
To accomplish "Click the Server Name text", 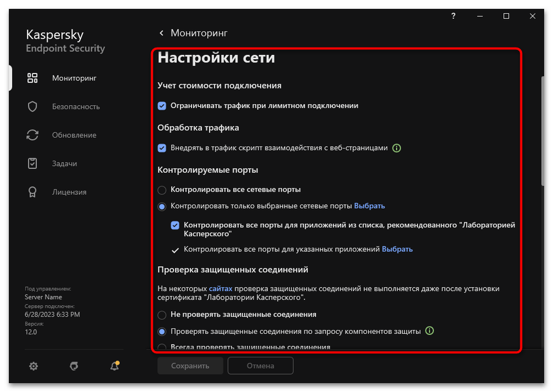I will tap(43, 297).
